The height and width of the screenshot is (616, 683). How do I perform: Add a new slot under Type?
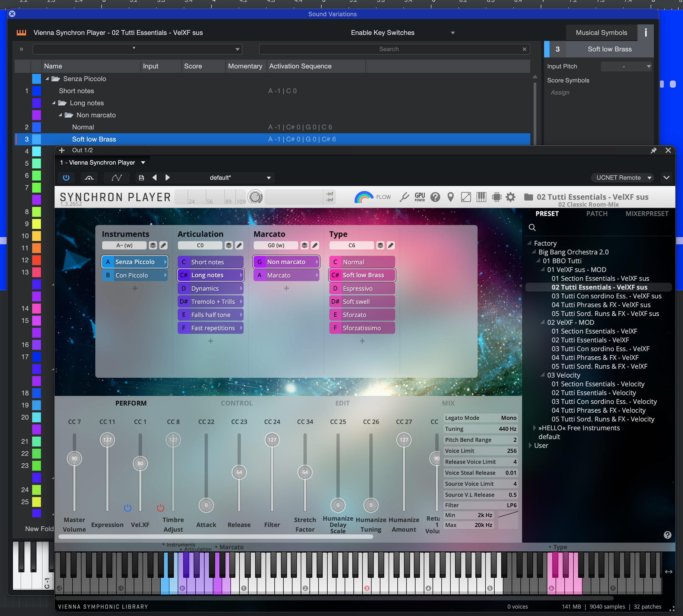point(362,341)
